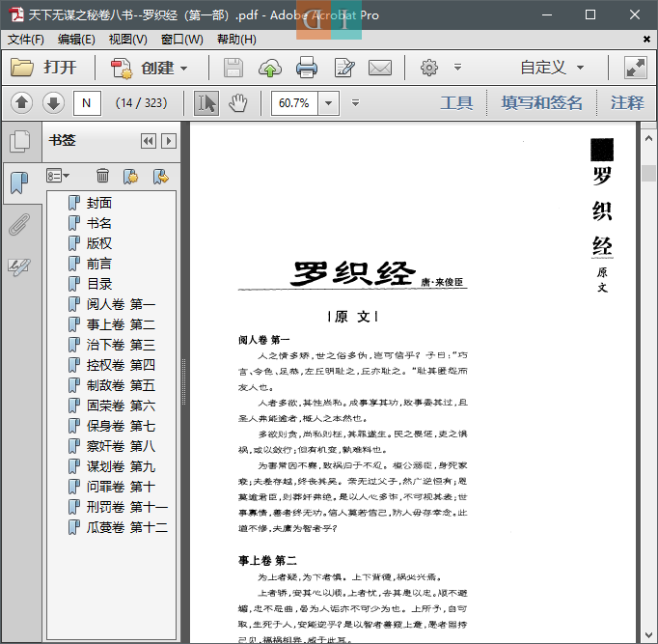Click the 创建 (Create) PDF icon
This screenshot has height=644, width=658.
click(x=122, y=68)
